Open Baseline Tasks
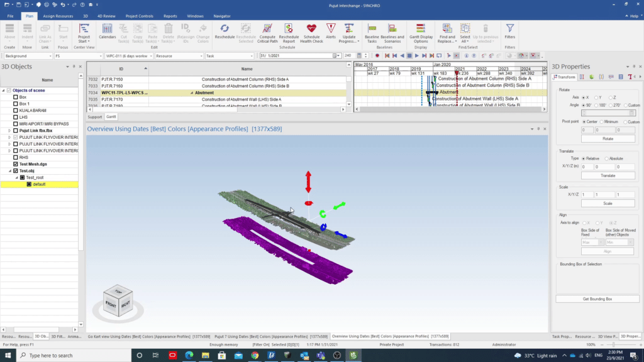The image size is (644, 362). pos(372,33)
